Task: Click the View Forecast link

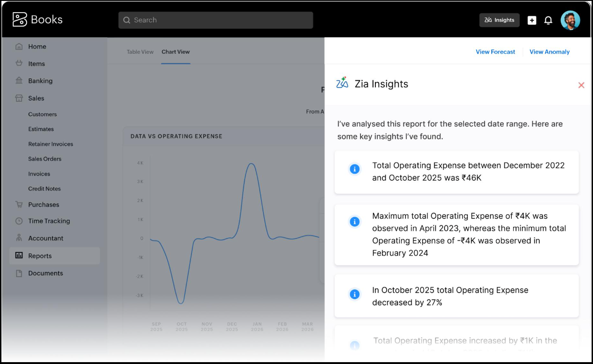Action: pos(495,52)
